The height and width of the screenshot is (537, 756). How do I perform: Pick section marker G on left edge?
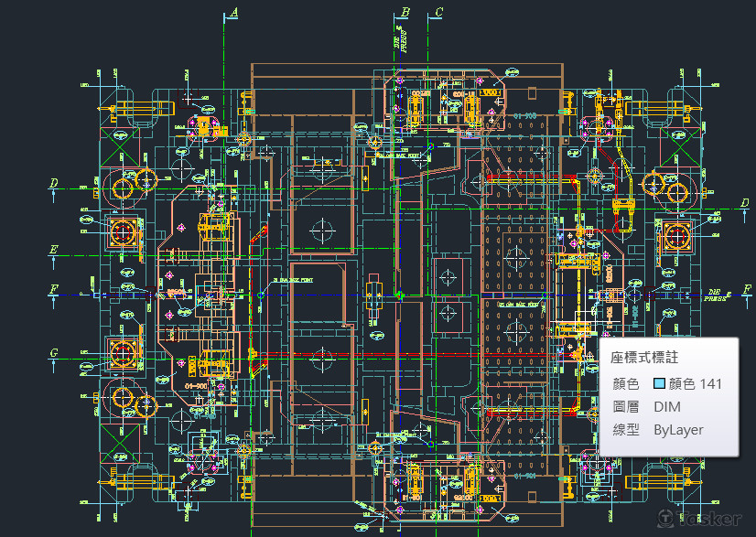[x=54, y=353]
